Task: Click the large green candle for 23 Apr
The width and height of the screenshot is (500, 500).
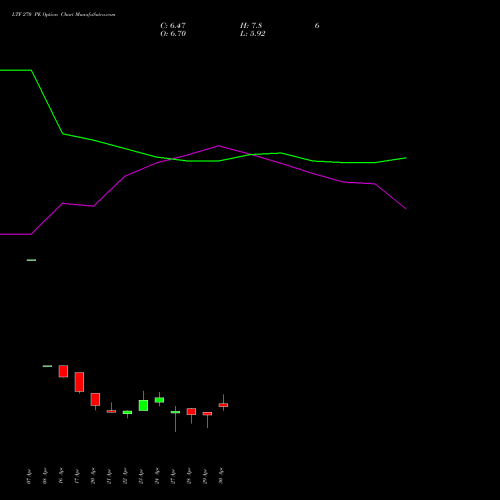Action: pos(143,405)
